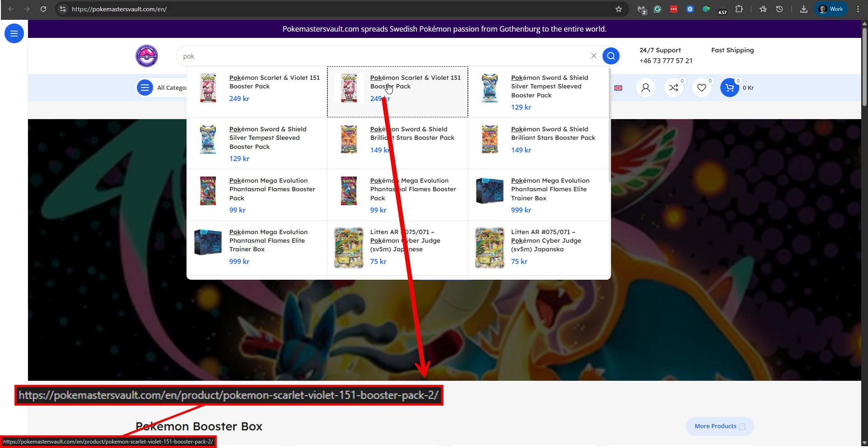This screenshot has height=448, width=868.
Task: Click the '24/7 Support' label
Action: pos(660,50)
